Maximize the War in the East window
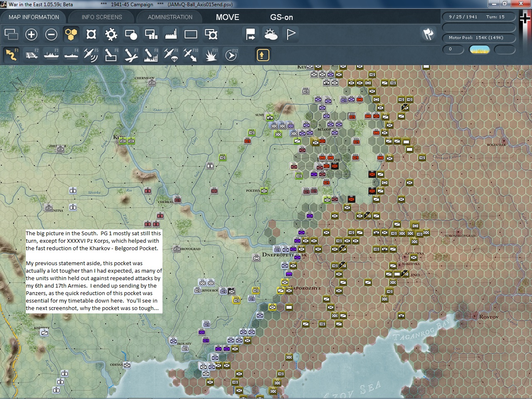Image resolution: width=532 pixels, height=399 pixels. (x=505, y=4)
